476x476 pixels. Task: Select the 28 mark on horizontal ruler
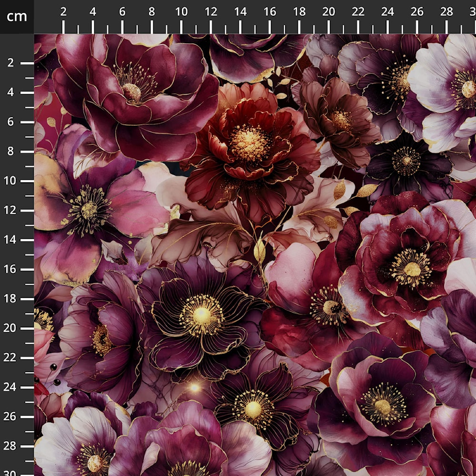(x=446, y=12)
